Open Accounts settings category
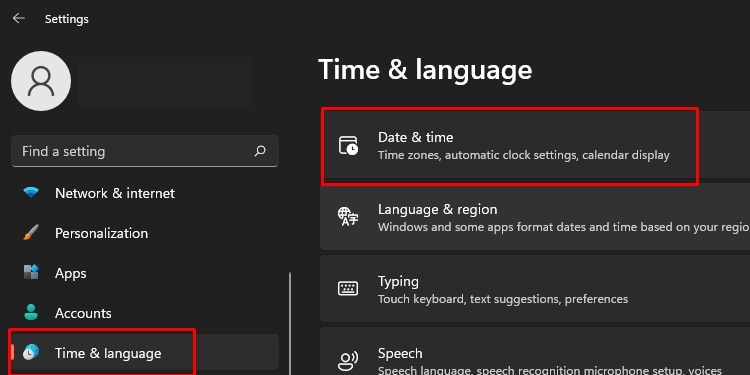Viewport: 750px width, 375px height. point(145,313)
